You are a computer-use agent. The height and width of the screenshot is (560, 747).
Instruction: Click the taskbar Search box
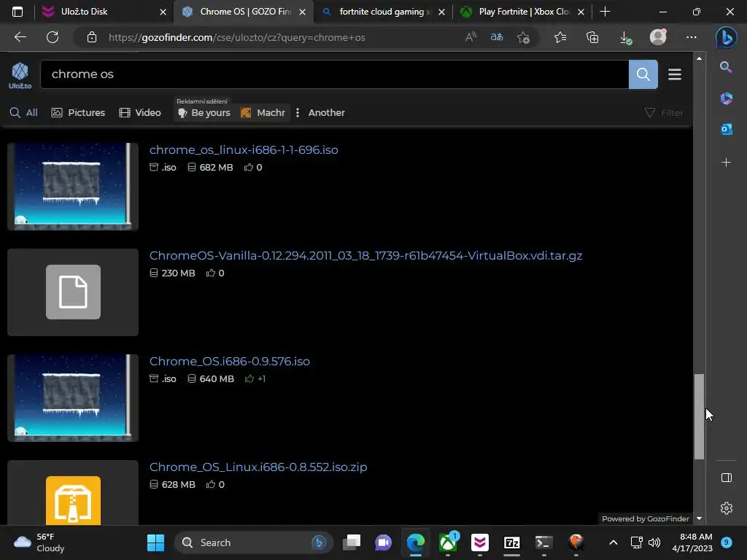253,542
